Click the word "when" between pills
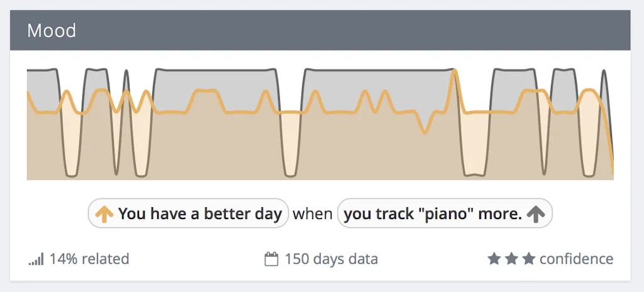The width and height of the screenshot is (644, 292). [x=313, y=214]
